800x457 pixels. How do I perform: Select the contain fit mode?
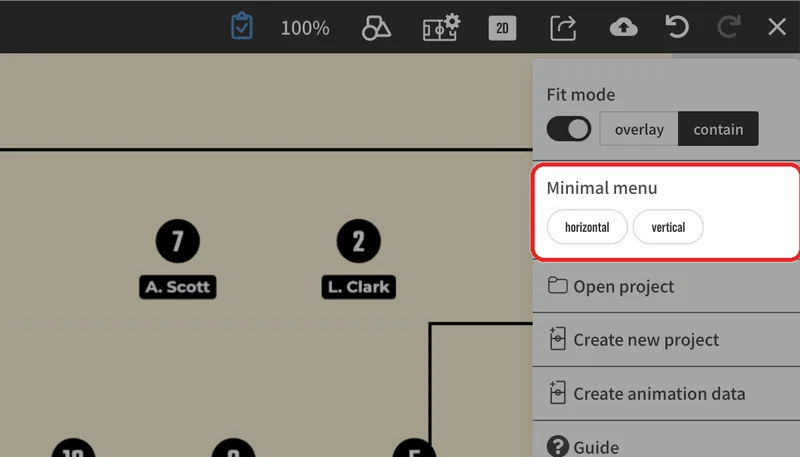point(718,129)
